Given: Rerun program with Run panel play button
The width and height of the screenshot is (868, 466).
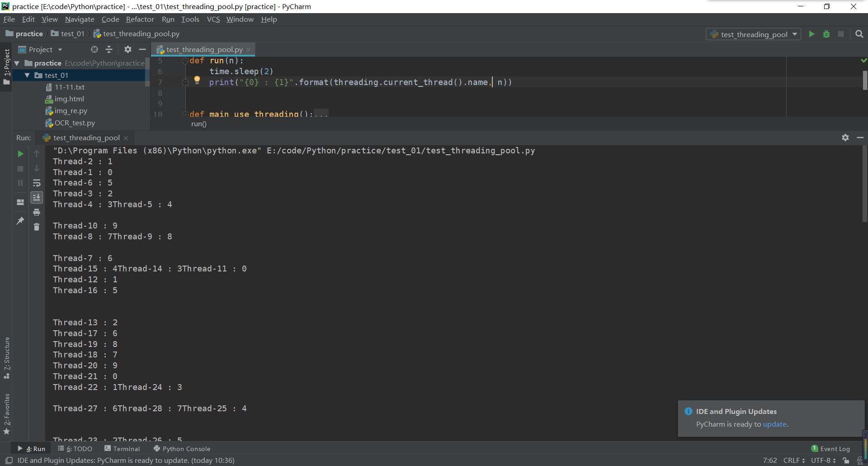Looking at the screenshot, I should click(20, 154).
